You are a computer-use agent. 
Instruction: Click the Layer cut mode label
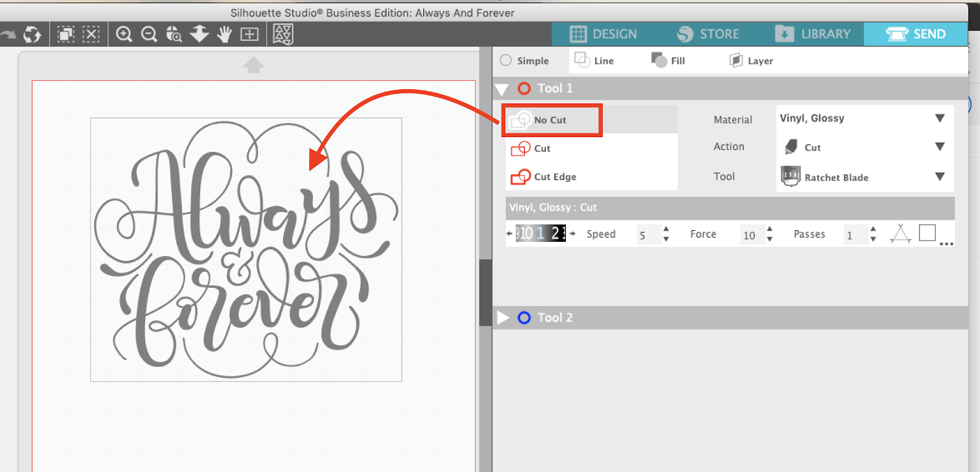click(x=761, y=61)
